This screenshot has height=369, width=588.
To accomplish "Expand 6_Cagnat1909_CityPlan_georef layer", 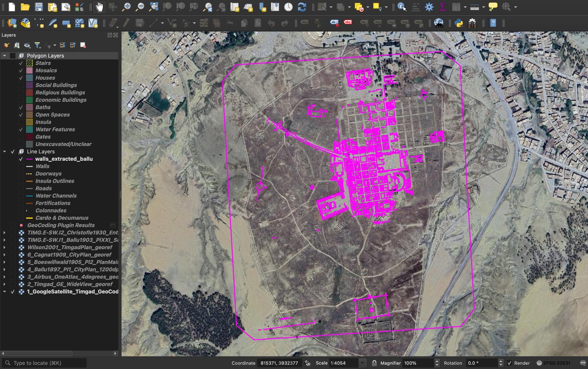I will coord(4,255).
